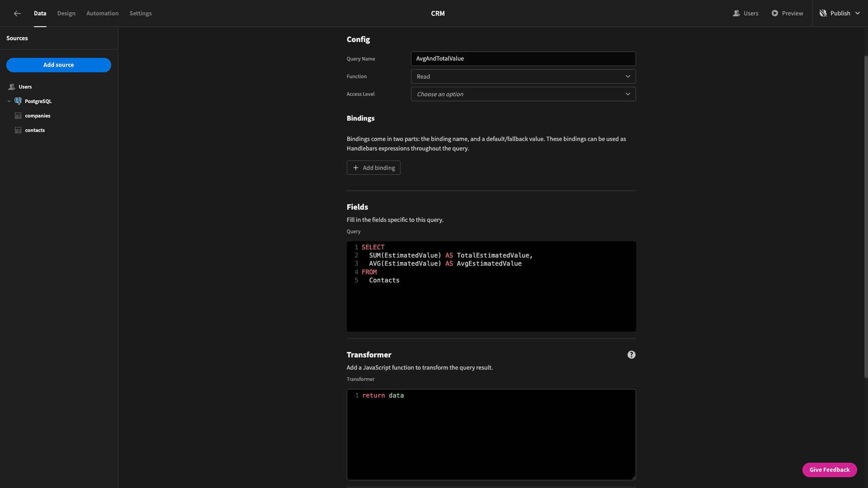The image size is (868, 488).
Task: Switch to the Design tab
Action: click(66, 13)
